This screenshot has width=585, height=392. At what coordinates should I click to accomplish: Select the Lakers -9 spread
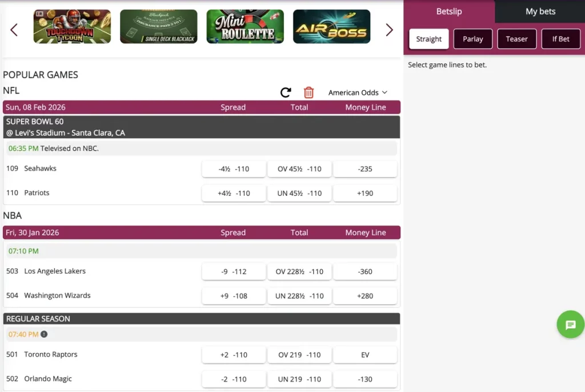coord(234,271)
